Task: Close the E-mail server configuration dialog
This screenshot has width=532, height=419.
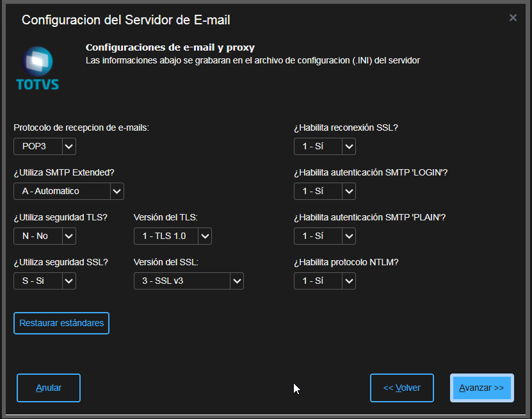Action: [513, 18]
